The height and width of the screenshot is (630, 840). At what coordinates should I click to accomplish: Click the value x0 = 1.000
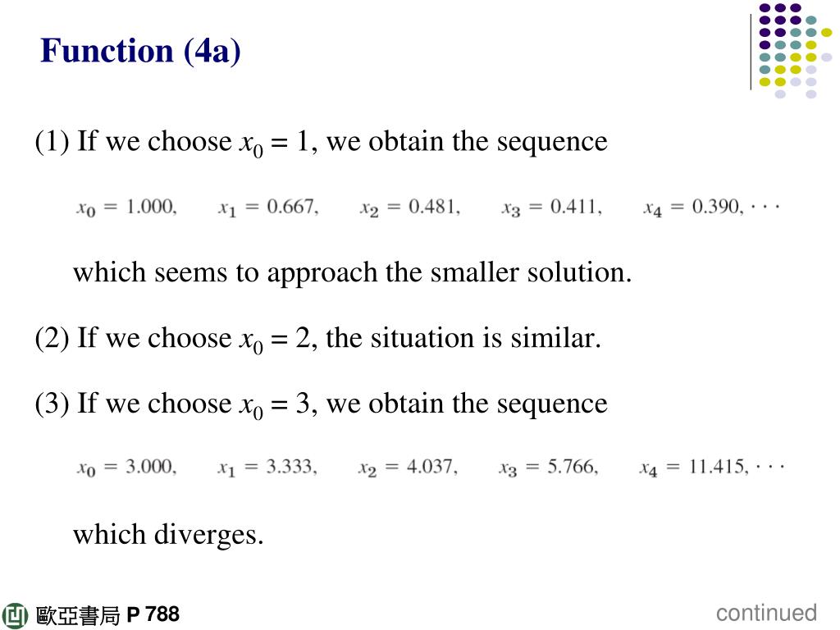click(126, 208)
